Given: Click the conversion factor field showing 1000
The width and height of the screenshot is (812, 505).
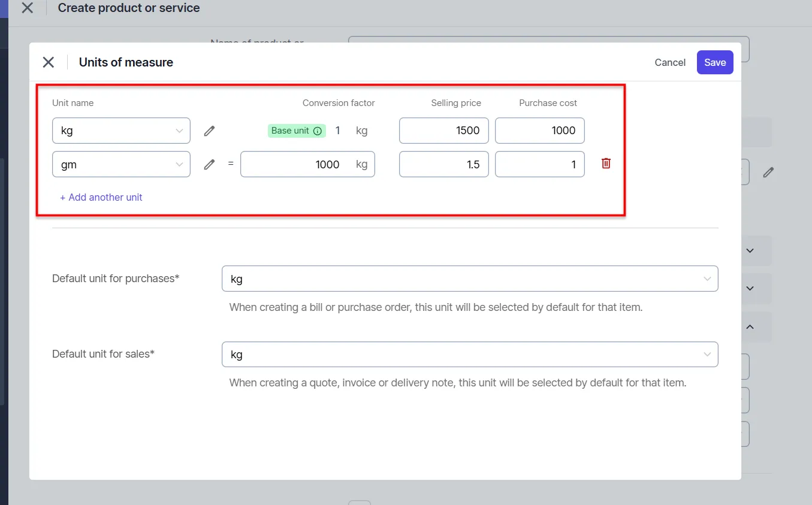Looking at the screenshot, I should (x=294, y=164).
